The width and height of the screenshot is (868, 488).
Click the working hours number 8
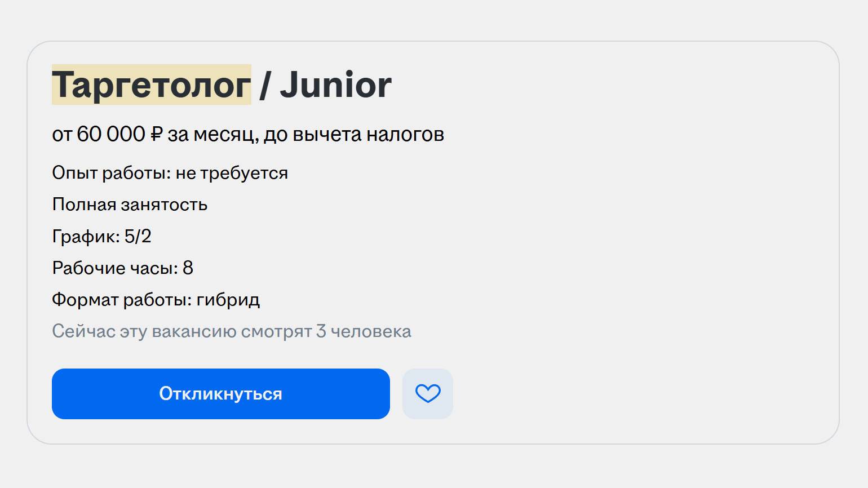point(188,268)
